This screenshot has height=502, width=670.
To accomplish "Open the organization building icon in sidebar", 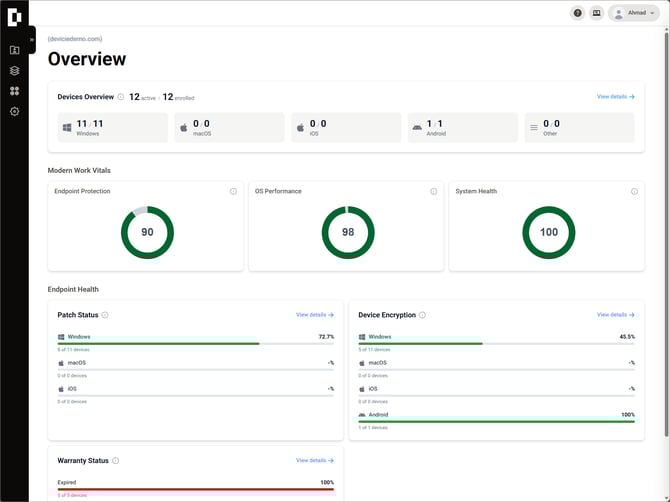I will point(15,50).
